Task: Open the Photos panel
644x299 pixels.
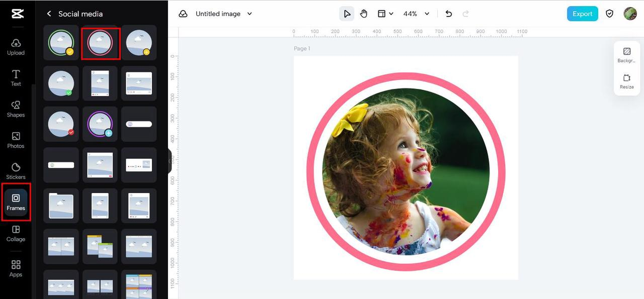Action: pos(16,140)
